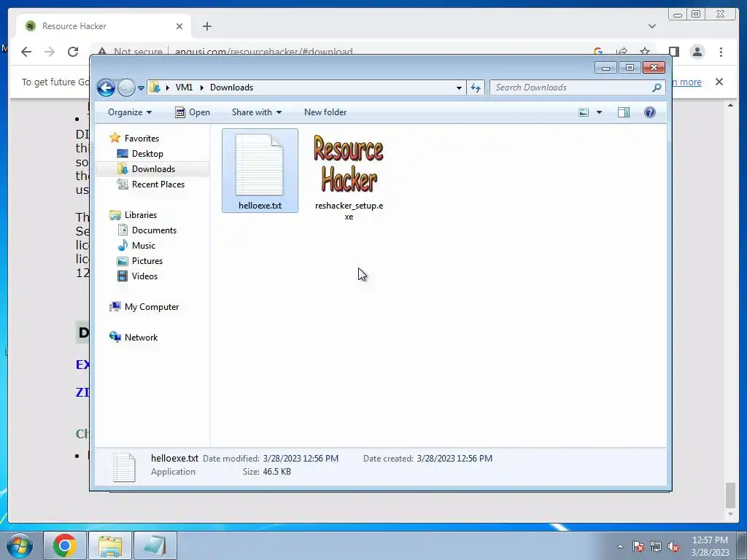The width and height of the screenshot is (747, 560).
Task: Open the Share with menu
Action: 256,112
